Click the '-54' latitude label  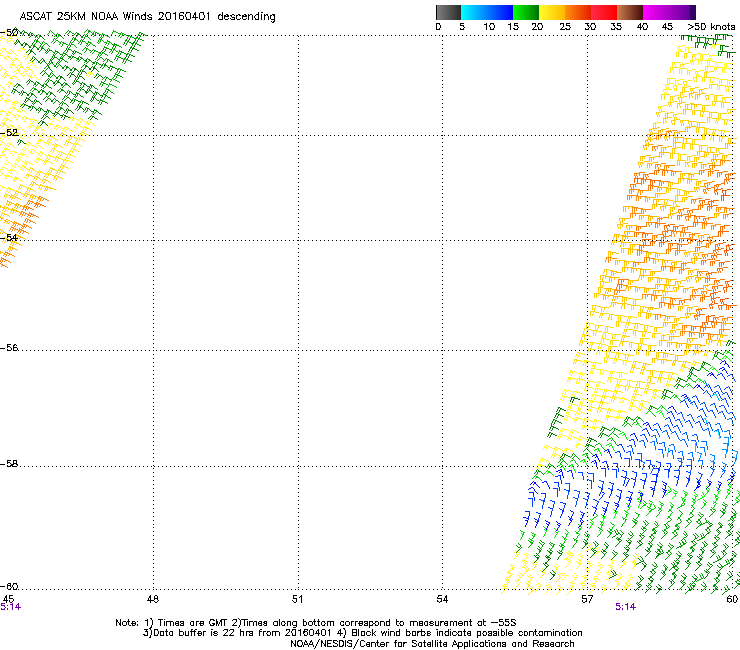click(x=9, y=237)
